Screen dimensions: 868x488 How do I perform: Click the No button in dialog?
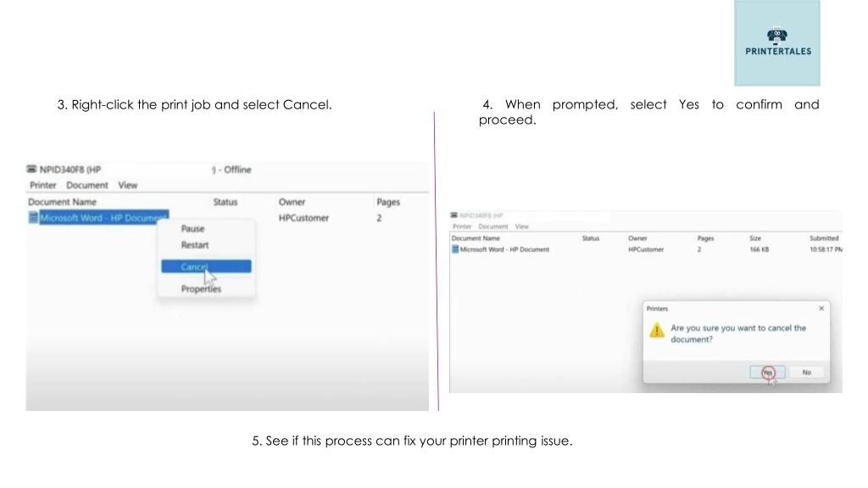coord(807,373)
